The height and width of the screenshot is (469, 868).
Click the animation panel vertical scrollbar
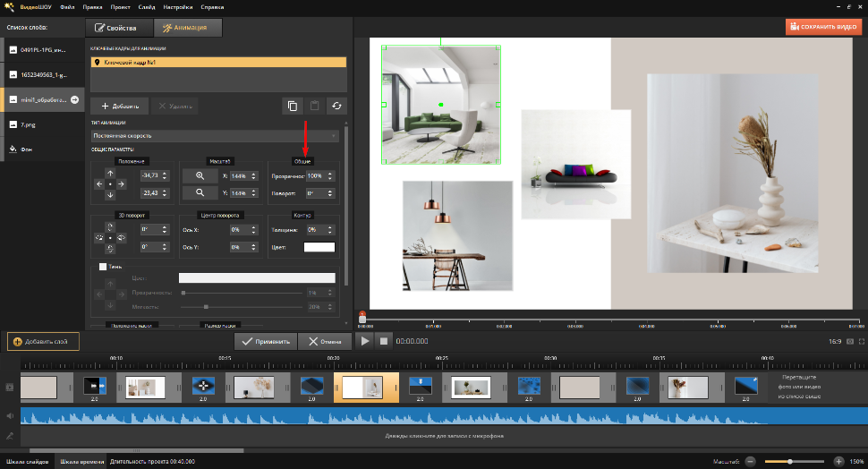tap(346, 205)
